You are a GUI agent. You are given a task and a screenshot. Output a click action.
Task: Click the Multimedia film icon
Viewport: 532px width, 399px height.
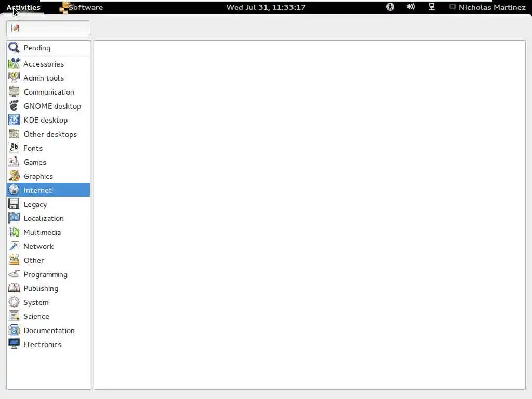pyautogui.click(x=14, y=232)
